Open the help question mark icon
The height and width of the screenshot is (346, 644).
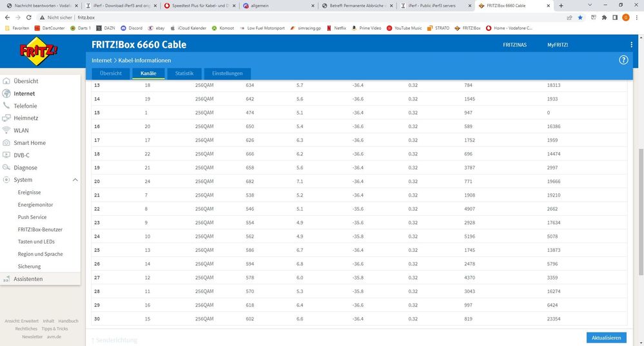point(623,60)
